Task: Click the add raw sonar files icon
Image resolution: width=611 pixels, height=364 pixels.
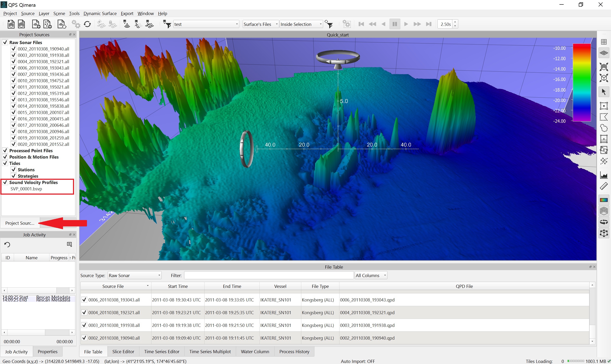Action: pyautogui.click(x=36, y=24)
